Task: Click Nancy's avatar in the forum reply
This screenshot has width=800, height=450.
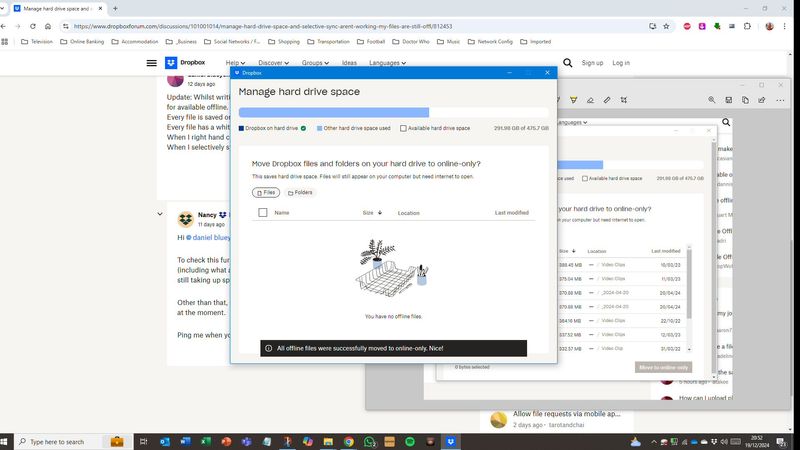Action: pos(186,219)
